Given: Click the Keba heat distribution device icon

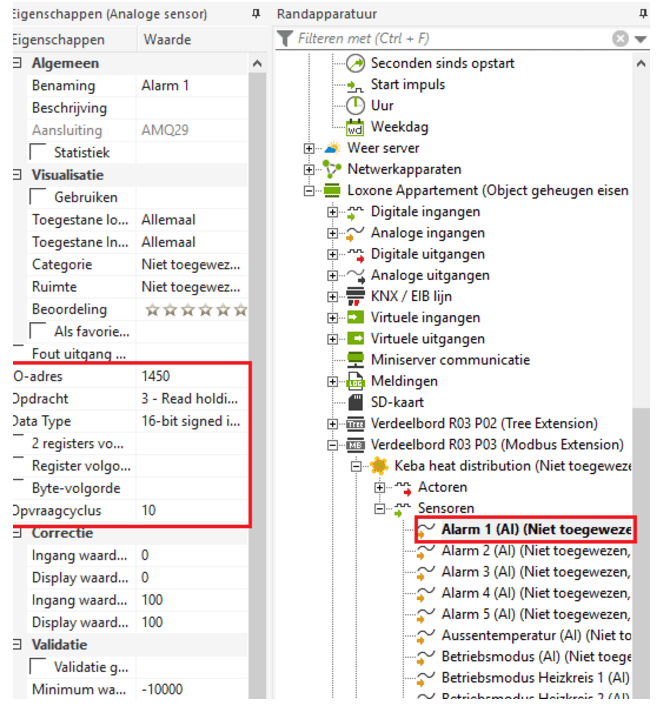Looking at the screenshot, I should point(379,466).
